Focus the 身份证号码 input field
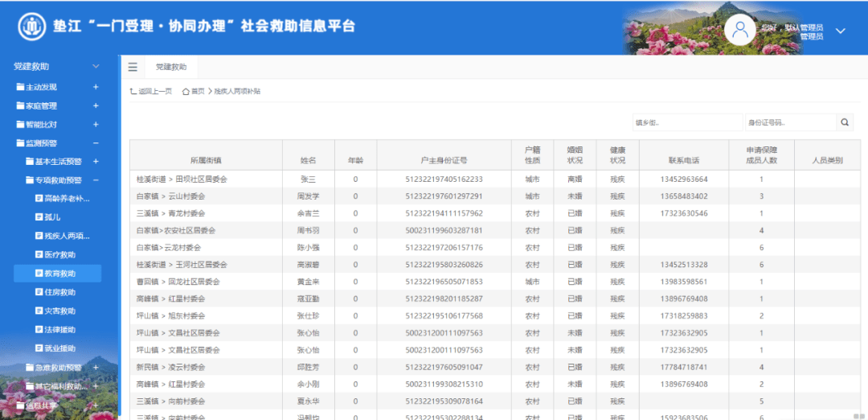The image size is (868, 420). pos(789,122)
